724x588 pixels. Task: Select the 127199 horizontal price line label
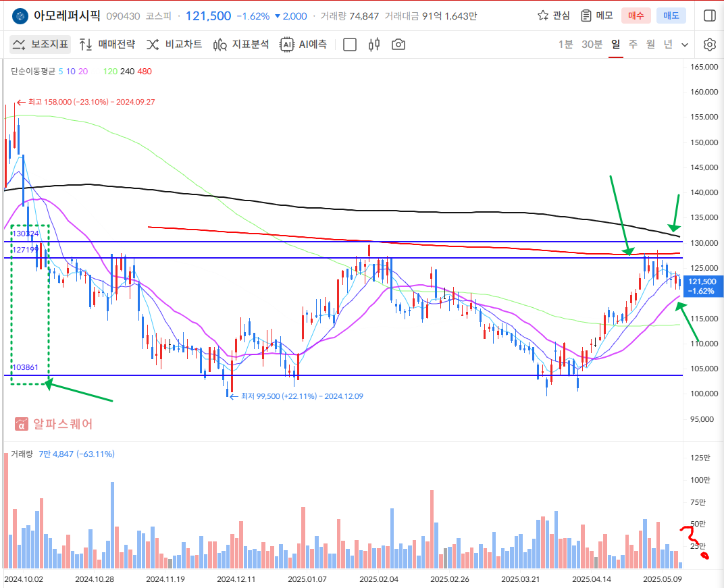coord(26,250)
